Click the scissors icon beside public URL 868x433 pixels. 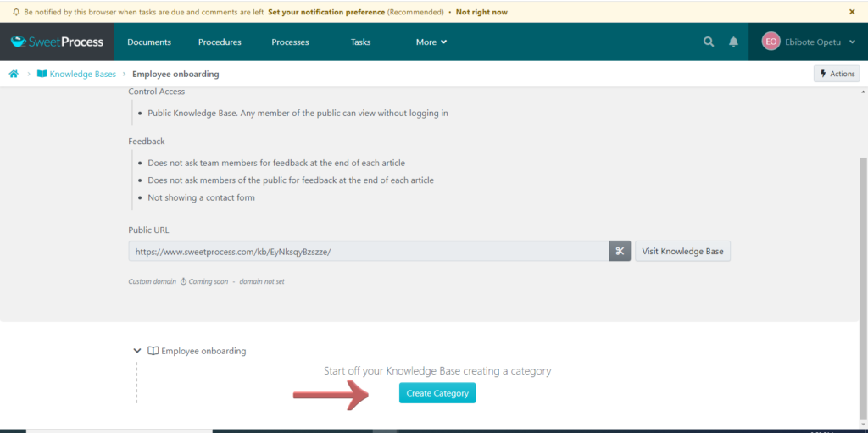(620, 251)
